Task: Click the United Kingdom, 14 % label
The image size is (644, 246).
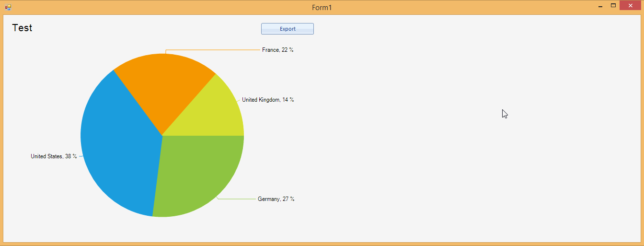Action: pos(268,100)
